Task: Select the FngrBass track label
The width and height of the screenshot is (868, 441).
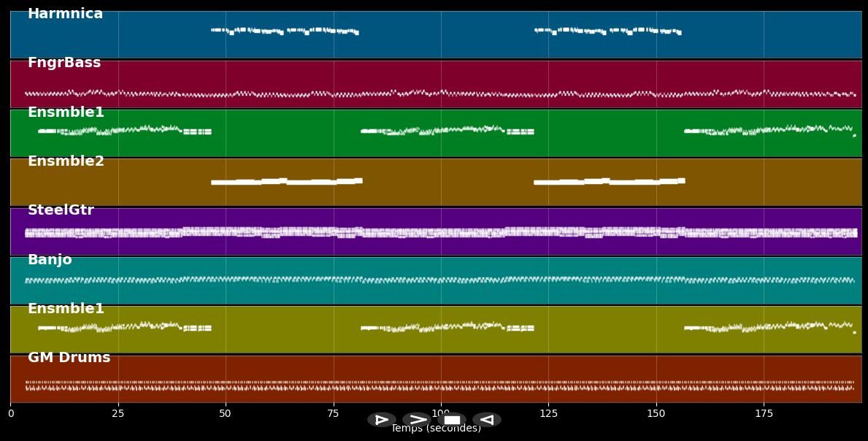Action: point(64,63)
